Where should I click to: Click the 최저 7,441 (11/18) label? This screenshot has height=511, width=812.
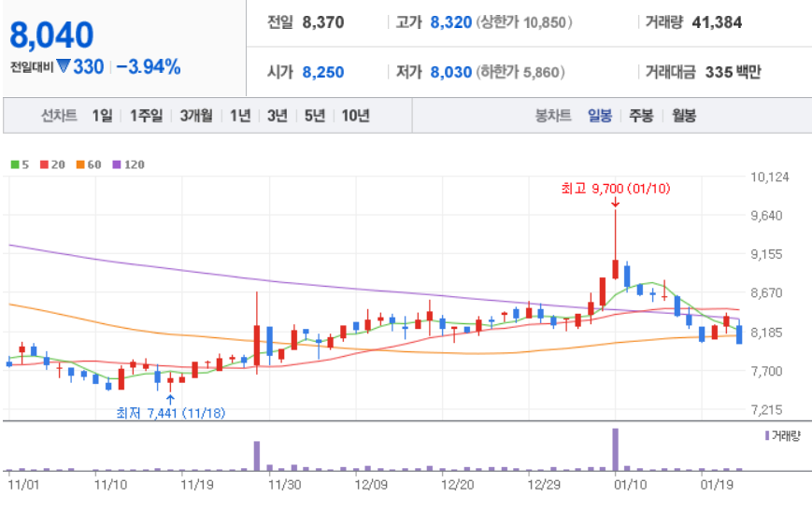pos(171,413)
